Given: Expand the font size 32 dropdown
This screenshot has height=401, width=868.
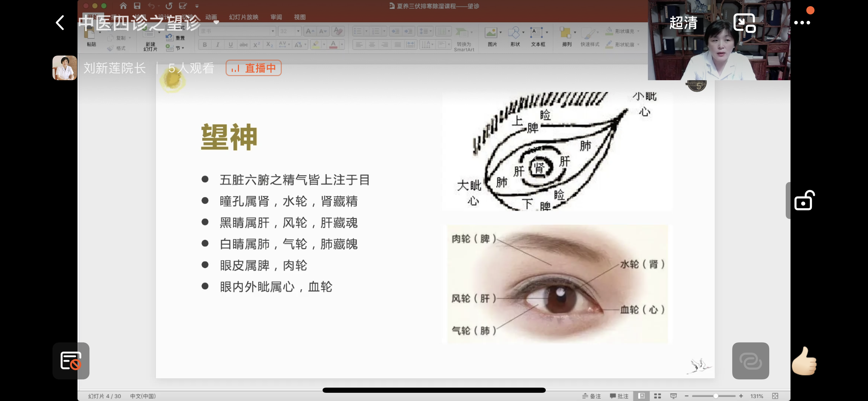Looking at the screenshot, I should click(x=298, y=31).
